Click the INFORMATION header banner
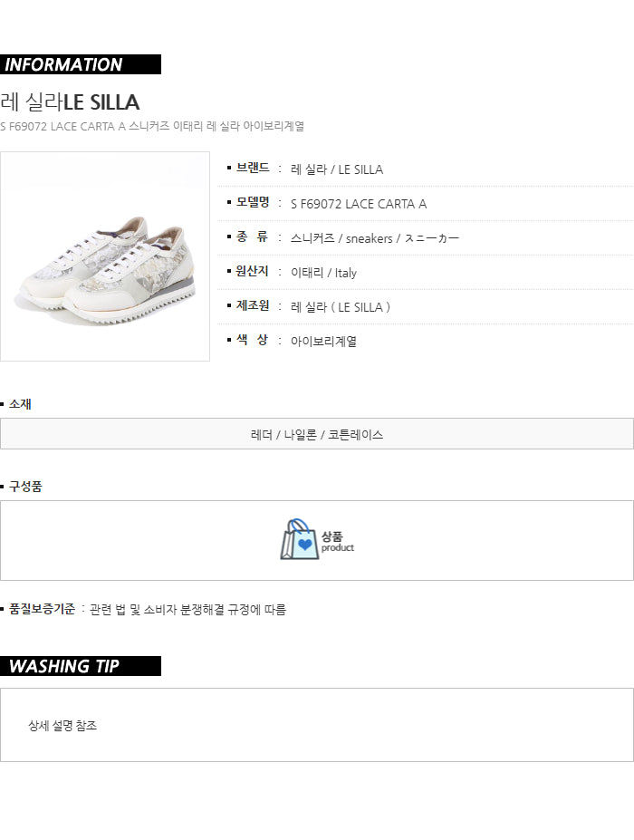 tap(81, 64)
